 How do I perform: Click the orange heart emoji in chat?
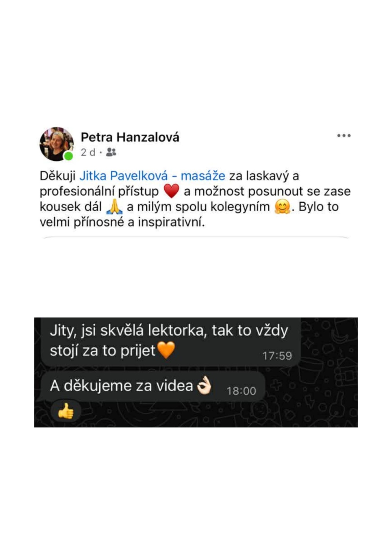(166, 350)
